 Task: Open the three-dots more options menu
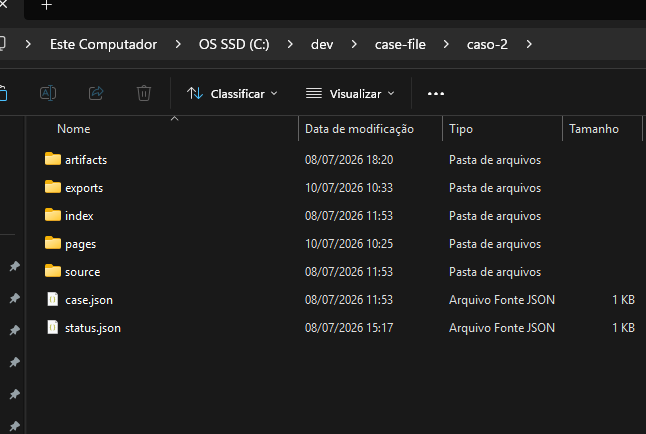pos(435,94)
